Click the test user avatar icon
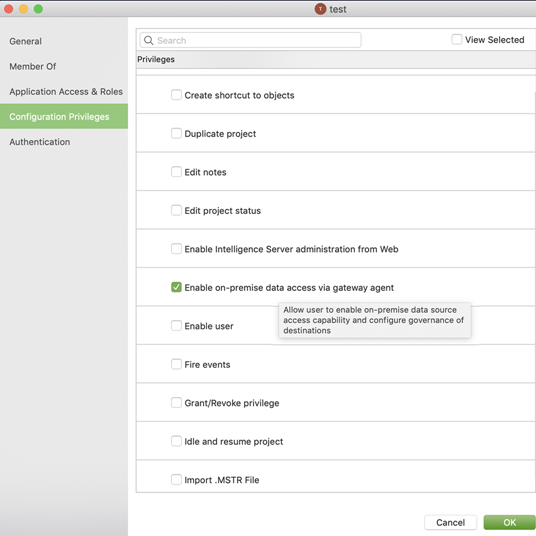The width and height of the screenshot is (536, 536). pyautogui.click(x=320, y=9)
